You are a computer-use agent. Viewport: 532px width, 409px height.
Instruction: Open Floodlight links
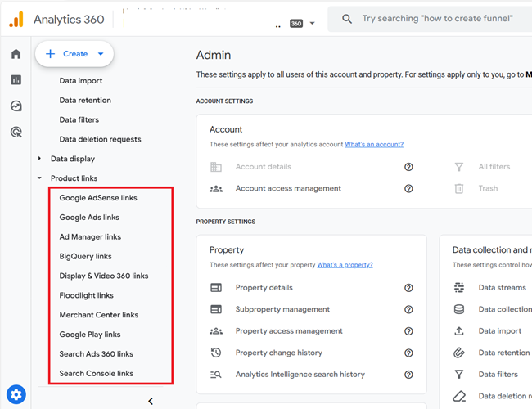click(x=86, y=295)
